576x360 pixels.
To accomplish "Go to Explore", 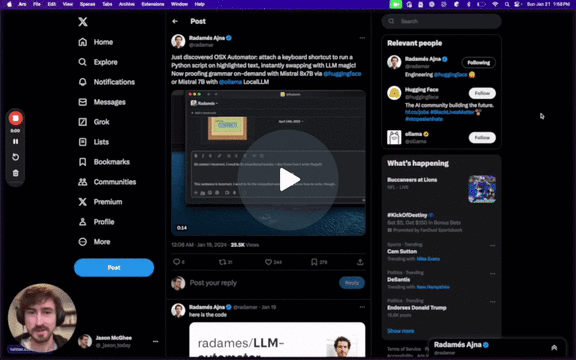I will [x=98, y=62].
